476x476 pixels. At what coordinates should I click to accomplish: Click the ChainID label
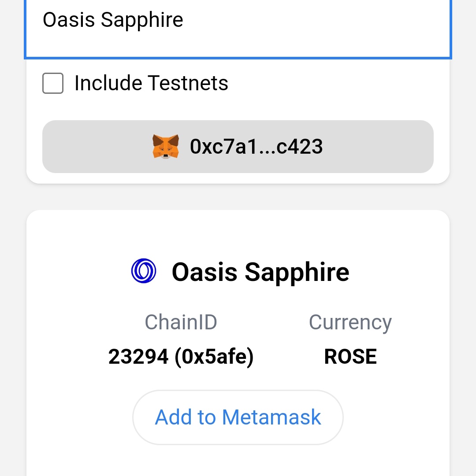tap(181, 322)
